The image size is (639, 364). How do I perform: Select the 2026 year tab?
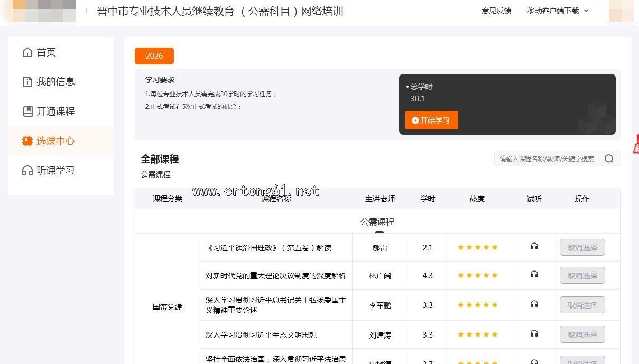[154, 56]
